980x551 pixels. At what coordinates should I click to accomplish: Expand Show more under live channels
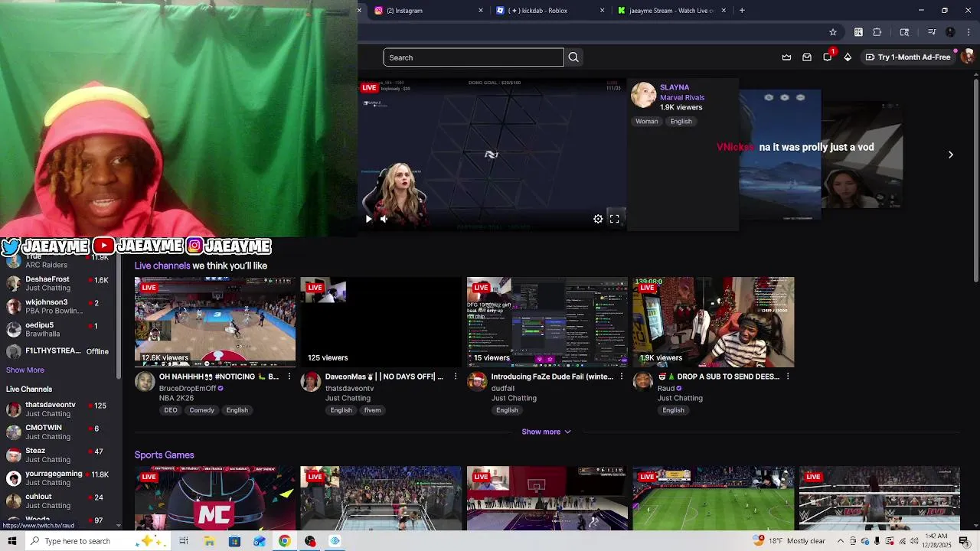[546, 432]
